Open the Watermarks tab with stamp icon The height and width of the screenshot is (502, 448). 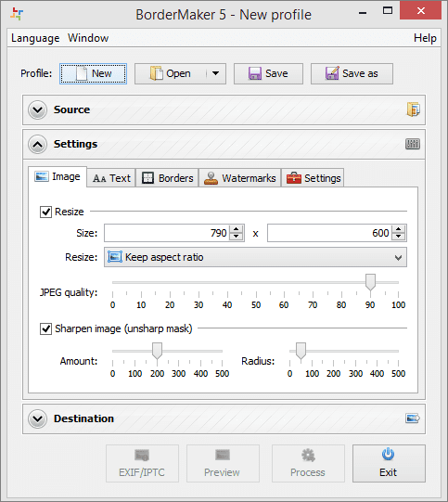(240, 178)
